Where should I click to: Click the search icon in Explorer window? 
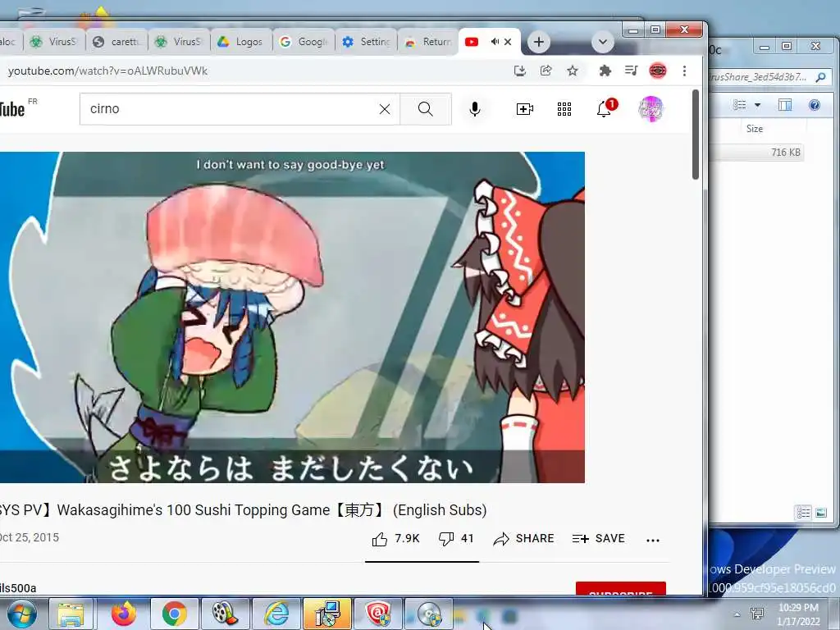820,78
